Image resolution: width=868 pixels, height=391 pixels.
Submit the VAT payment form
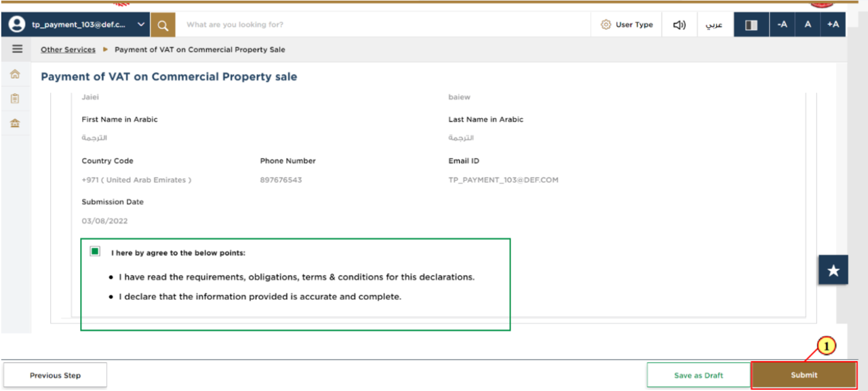804,375
